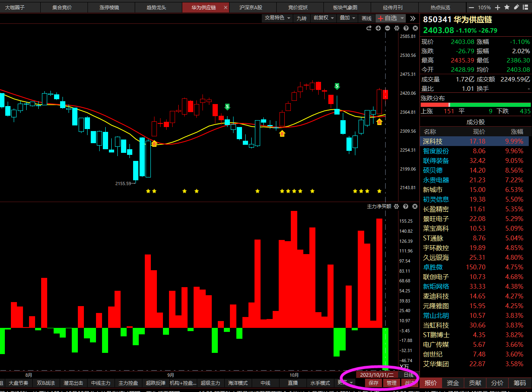Image resolution: width=532 pixels, height=392 pixels.
Task: Zoom in the K-line chart with the plus circle
Action: click(378, 28)
